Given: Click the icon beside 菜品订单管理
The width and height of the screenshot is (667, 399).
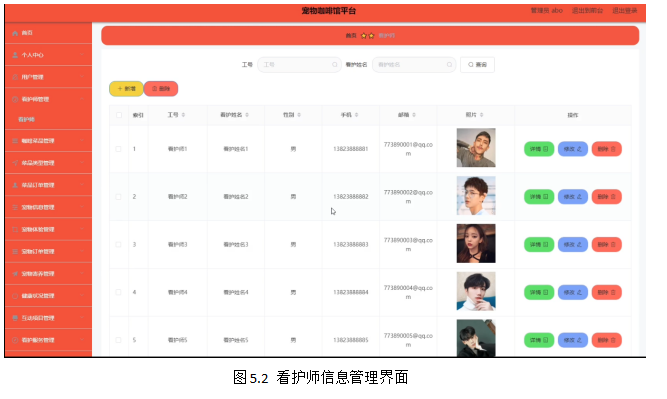Looking at the screenshot, I should (x=15, y=185).
